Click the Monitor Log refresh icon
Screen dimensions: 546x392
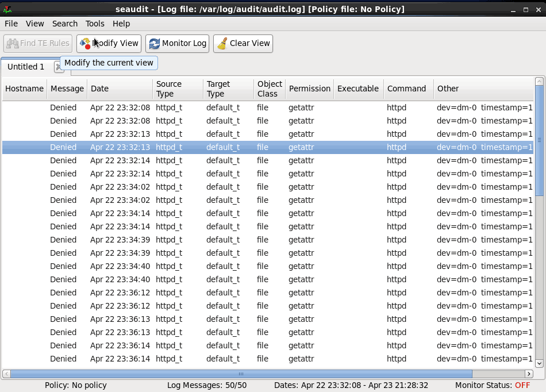click(154, 44)
